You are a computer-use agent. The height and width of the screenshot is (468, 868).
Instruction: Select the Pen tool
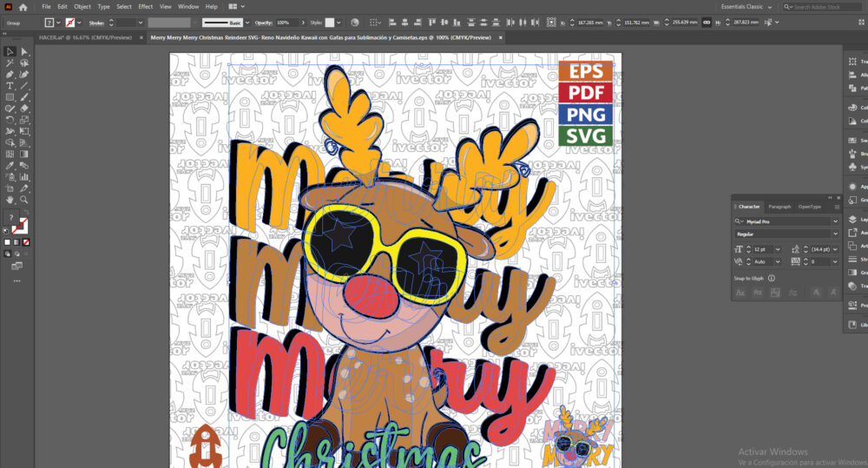pyautogui.click(x=10, y=74)
